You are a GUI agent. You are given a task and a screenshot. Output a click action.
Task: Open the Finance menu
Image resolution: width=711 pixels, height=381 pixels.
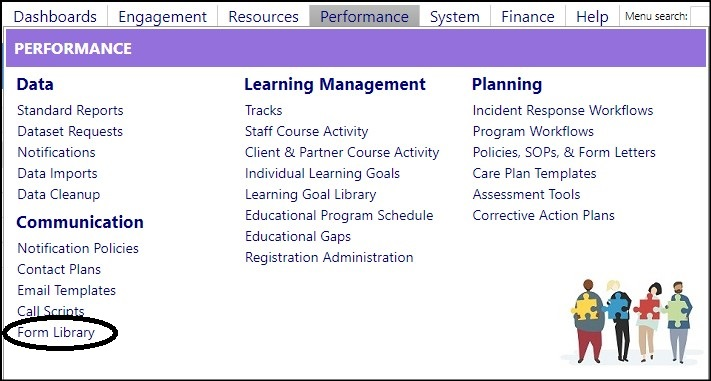(528, 17)
